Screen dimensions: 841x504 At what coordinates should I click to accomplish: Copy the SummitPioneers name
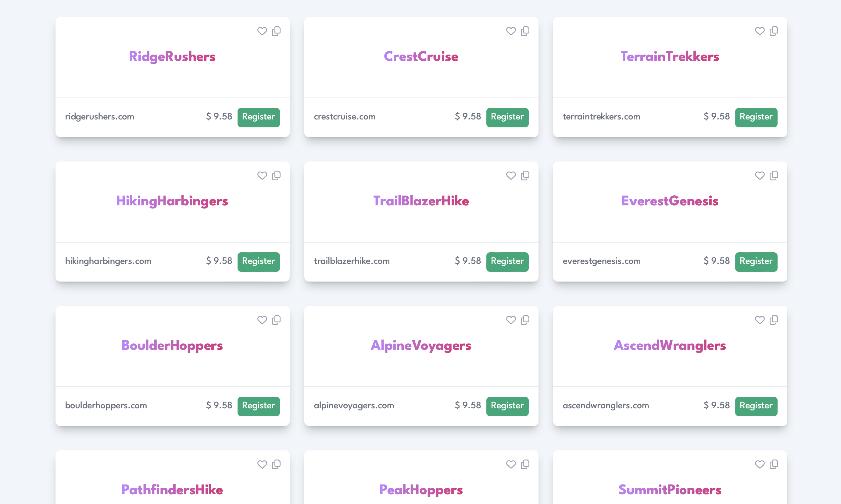point(774,464)
